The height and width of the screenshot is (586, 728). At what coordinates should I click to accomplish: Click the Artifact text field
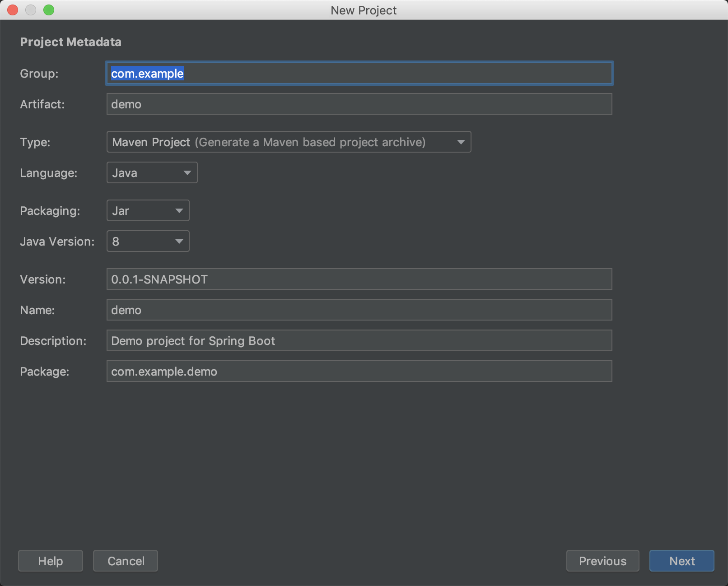coord(359,104)
